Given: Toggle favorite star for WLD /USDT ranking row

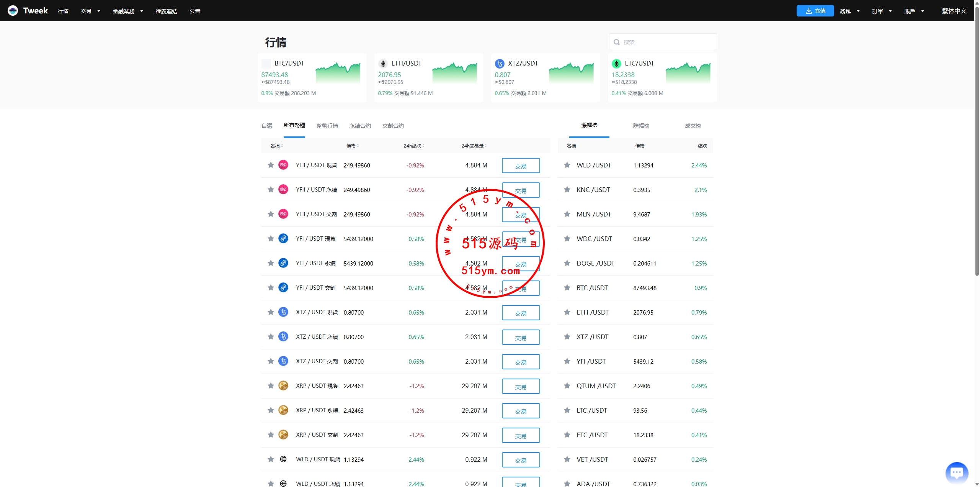Looking at the screenshot, I should (567, 165).
